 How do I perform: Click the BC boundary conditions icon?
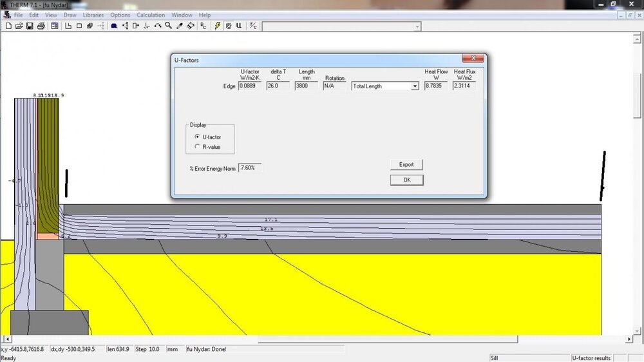(204, 26)
